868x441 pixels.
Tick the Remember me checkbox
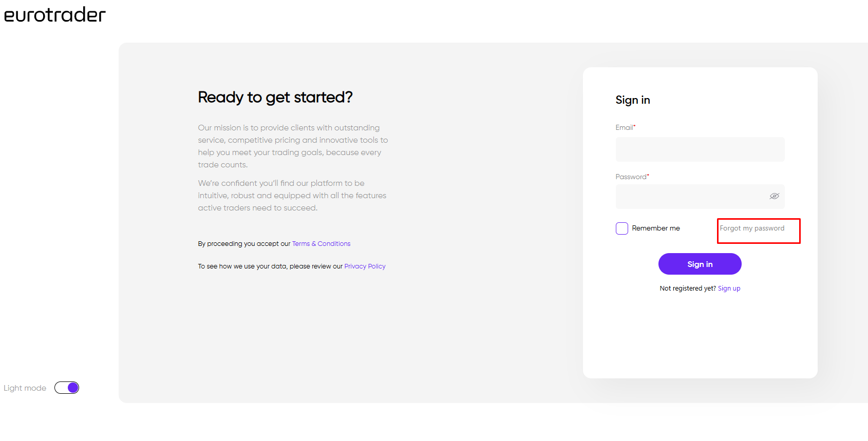(622, 228)
